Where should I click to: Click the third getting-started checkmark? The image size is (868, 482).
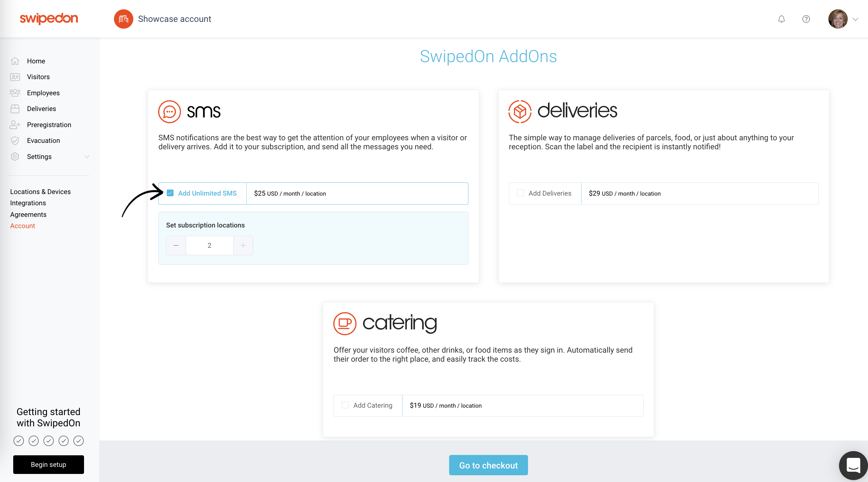(49, 440)
